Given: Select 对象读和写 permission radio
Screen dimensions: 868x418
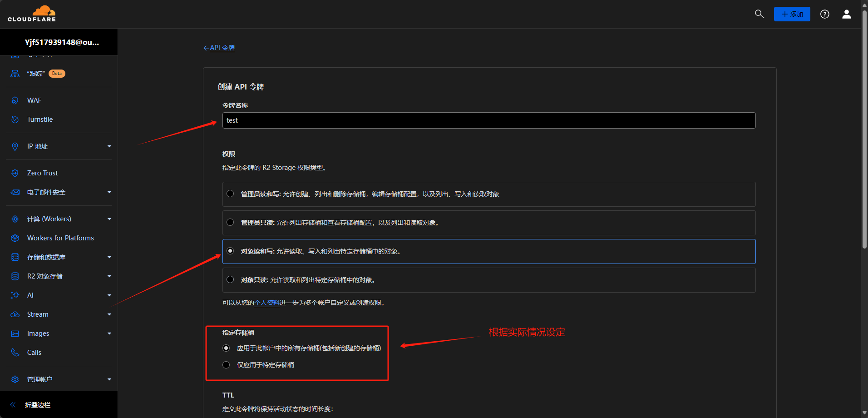Looking at the screenshot, I should tap(230, 251).
